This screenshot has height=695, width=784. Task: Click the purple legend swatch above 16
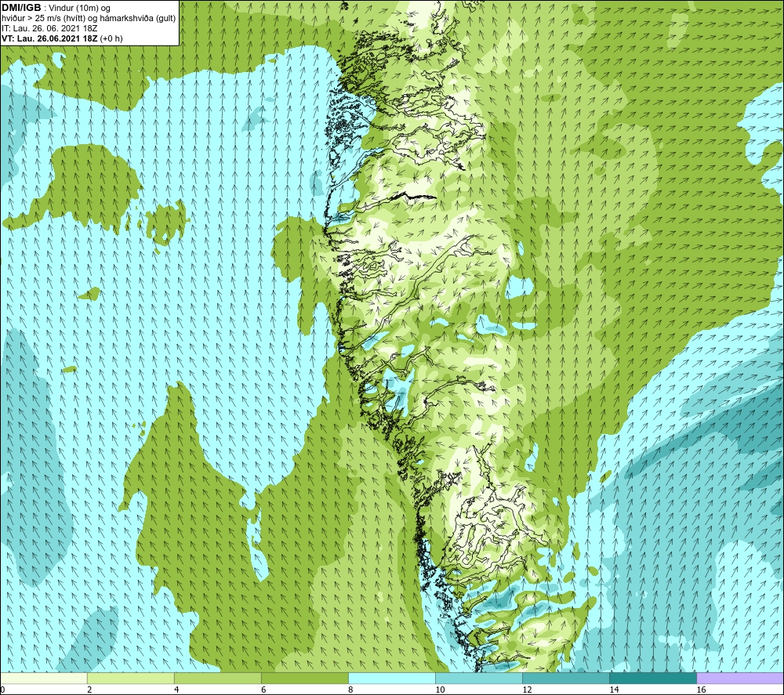tap(740, 678)
